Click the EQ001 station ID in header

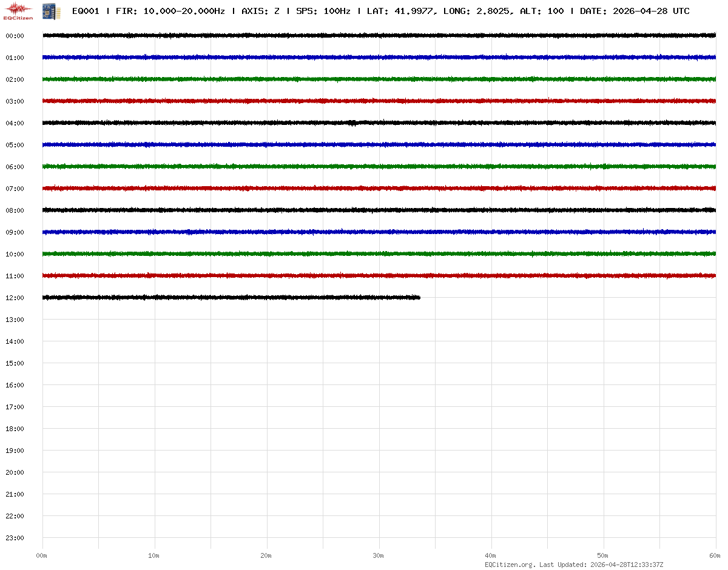pos(86,11)
